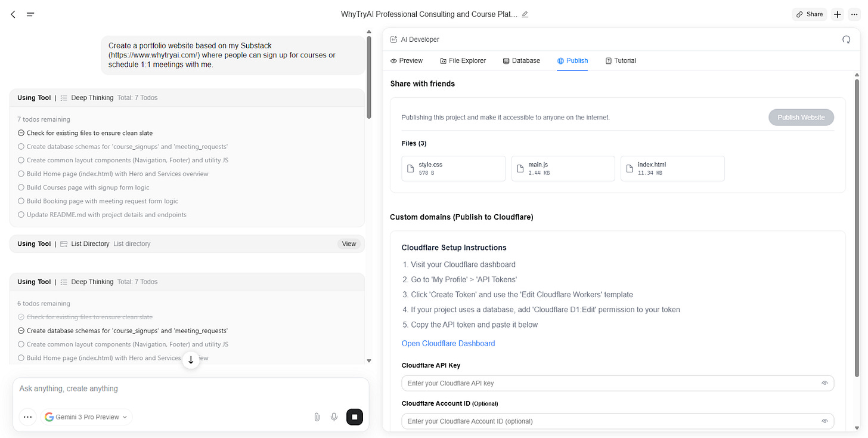Open the top-right ellipsis menu
The height and width of the screenshot is (438, 868).
pos(854,14)
